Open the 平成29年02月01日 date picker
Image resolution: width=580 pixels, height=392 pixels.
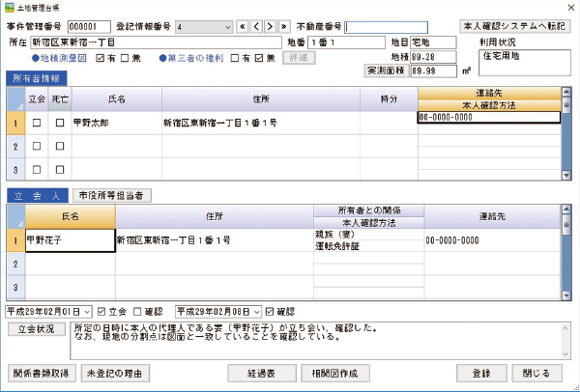click(x=88, y=311)
